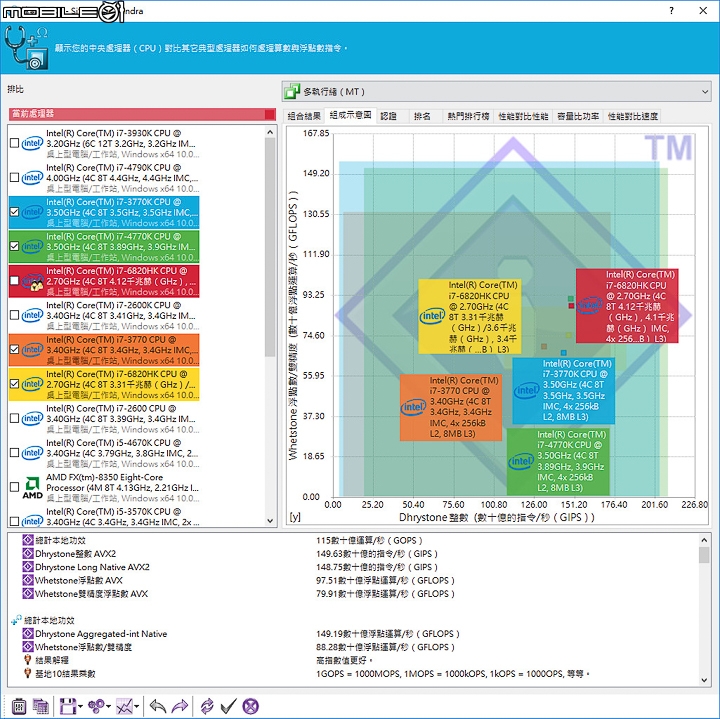Viewport: 720px width, 719px height.
Task: Uncheck the blue Core i7-3770K checkbox
Action: tap(14, 212)
